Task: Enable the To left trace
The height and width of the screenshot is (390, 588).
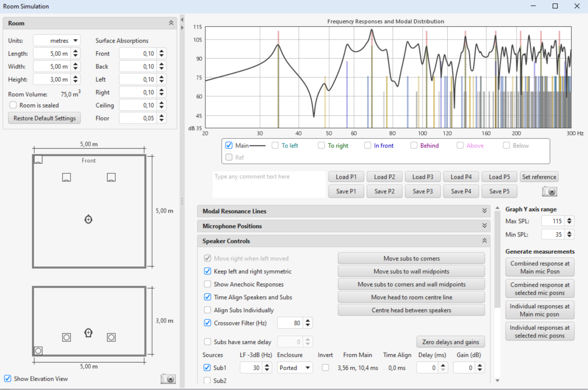Action: point(275,145)
